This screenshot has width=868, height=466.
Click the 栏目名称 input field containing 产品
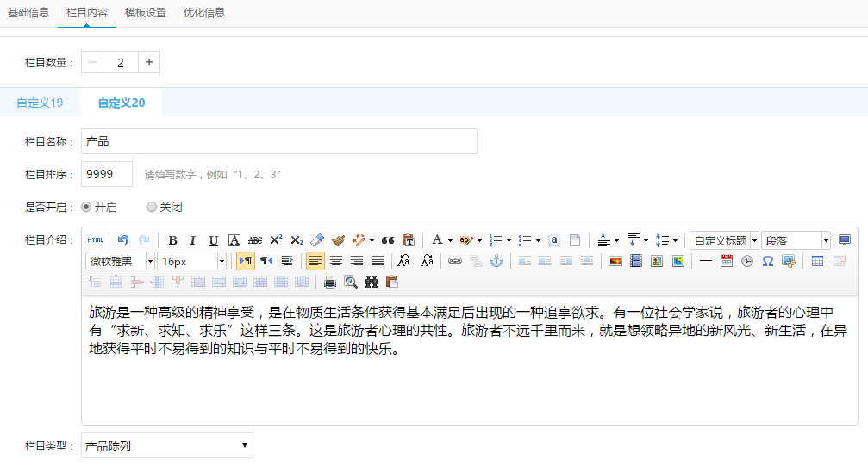point(278,141)
